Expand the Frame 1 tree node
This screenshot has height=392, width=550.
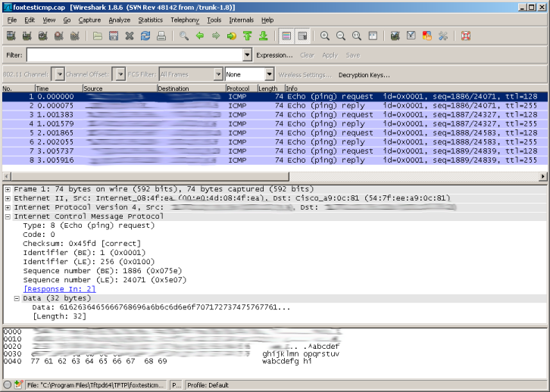click(8, 189)
